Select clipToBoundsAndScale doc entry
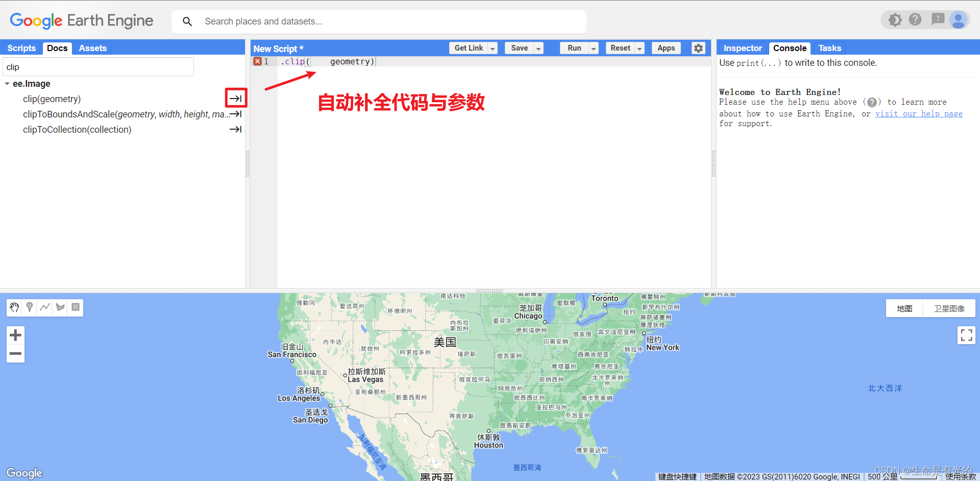The image size is (980, 481). point(126,114)
